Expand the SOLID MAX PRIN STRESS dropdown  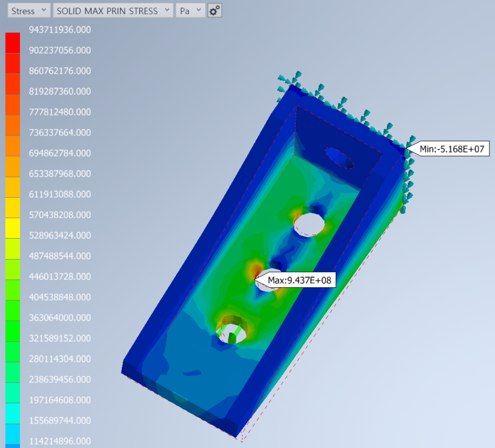click(x=113, y=11)
